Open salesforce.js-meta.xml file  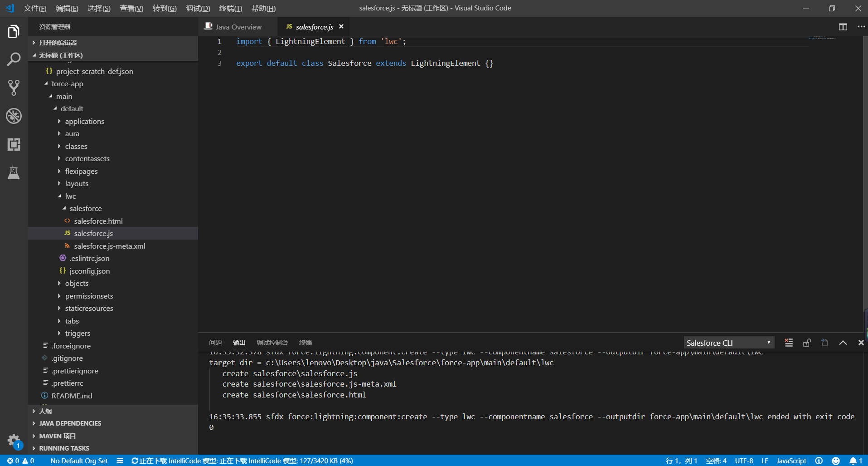click(x=113, y=246)
